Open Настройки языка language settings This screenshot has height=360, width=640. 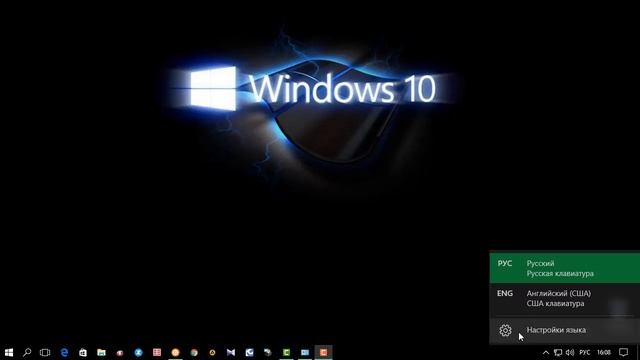pos(565,330)
